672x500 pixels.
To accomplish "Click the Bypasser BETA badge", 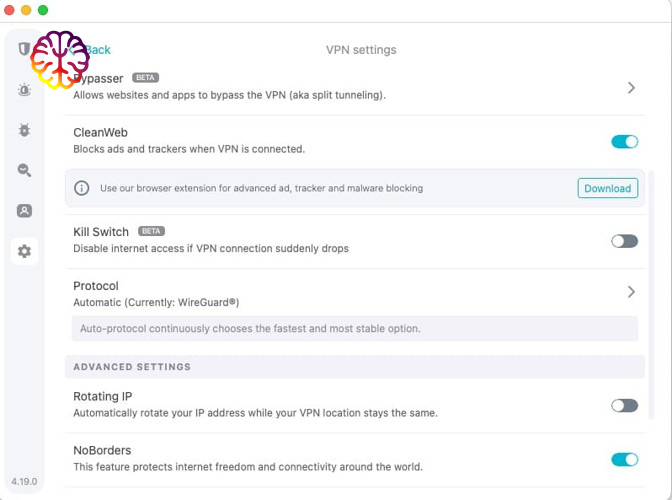I will coord(146,77).
